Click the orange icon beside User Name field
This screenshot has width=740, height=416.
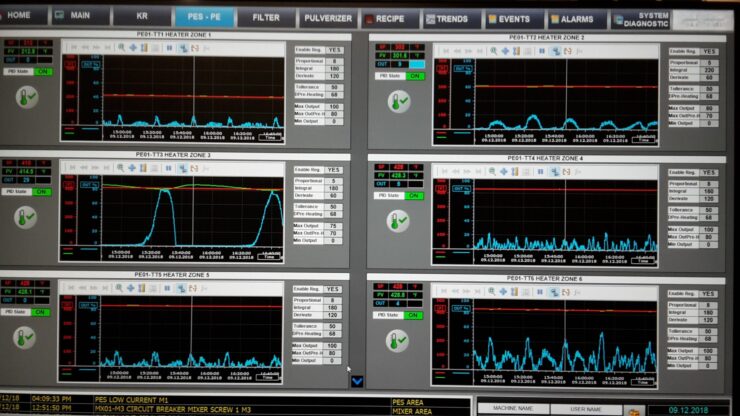click(634, 412)
